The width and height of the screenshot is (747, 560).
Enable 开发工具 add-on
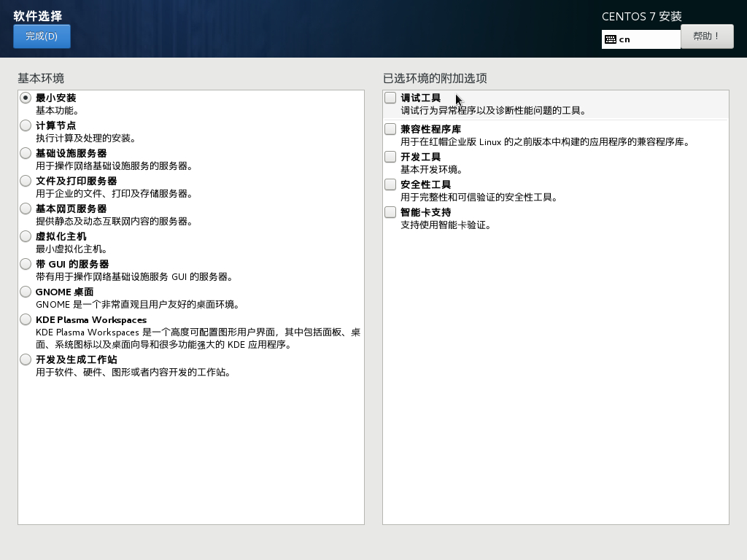(390, 157)
